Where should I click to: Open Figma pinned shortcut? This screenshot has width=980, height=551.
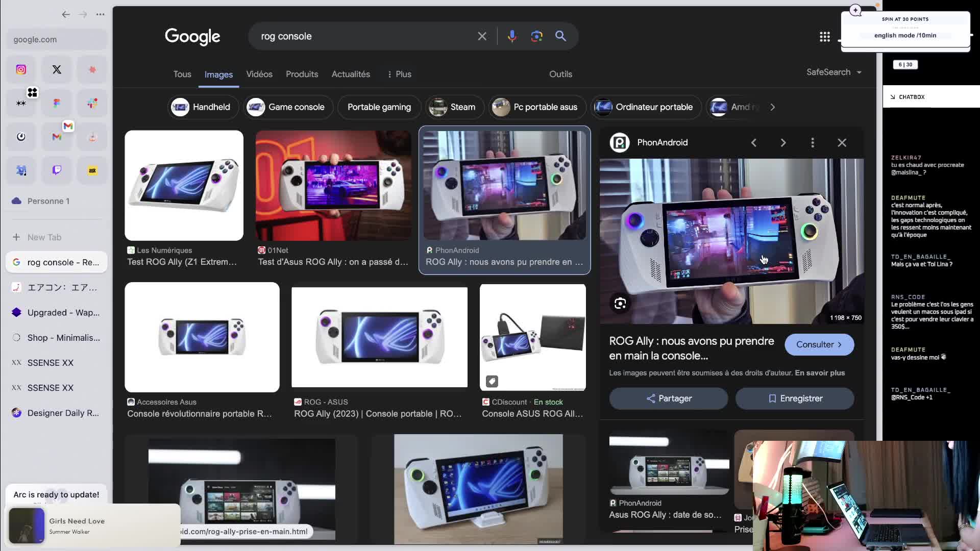point(57,103)
